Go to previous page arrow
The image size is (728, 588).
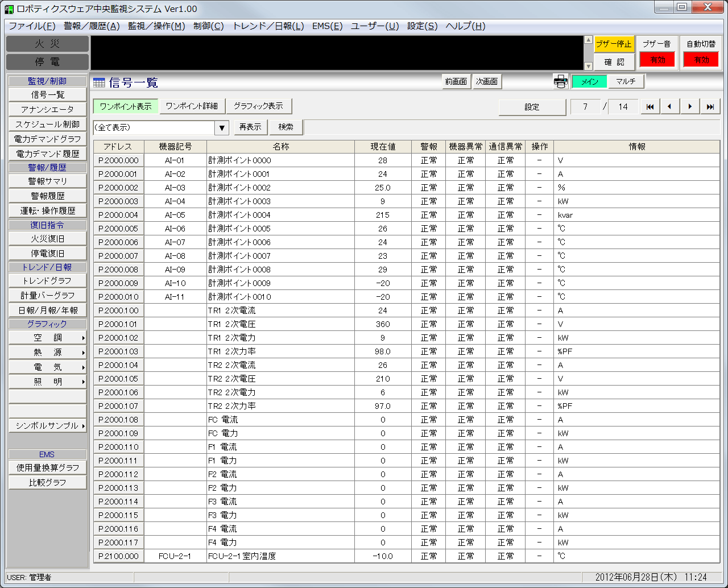pyautogui.click(x=670, y=107)
